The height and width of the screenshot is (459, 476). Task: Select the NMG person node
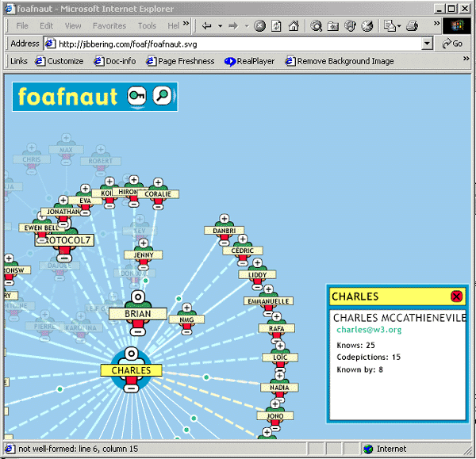click(x=187, y=319)
